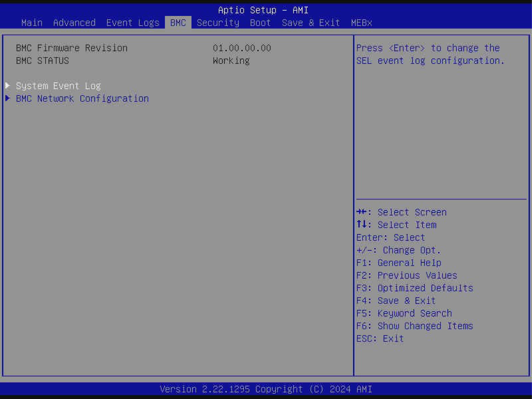
Task: Open the System Event Log submenu
Action: pyautogui.click(x=58, y=86)
